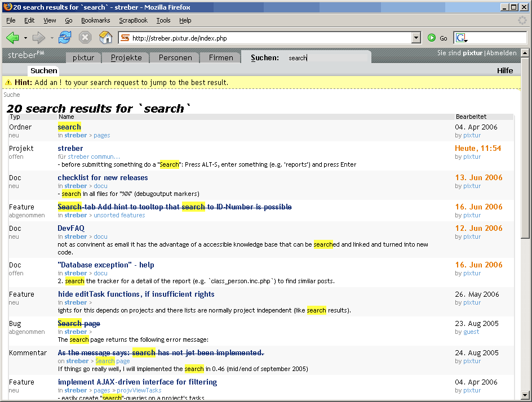The width and height of the screenshot is (532, 402).
Task: Click the page scrollbar down arrow
Action: point(525,395)
